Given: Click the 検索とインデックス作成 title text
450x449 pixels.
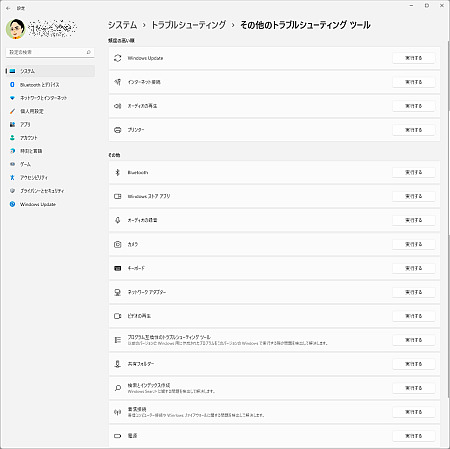Looking at the screenshot, I should pos(149,385).
